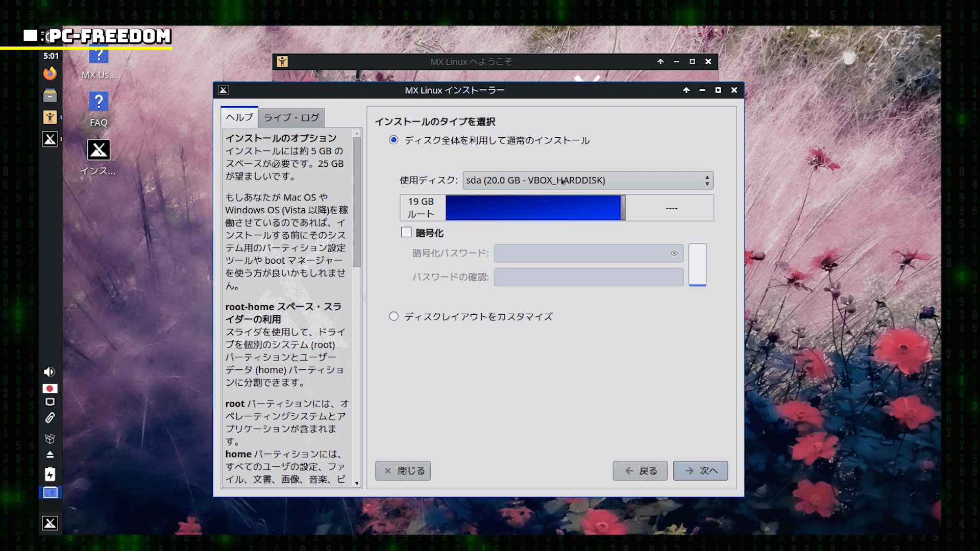Click the 戻る back button
Screen dimensions: 980x551
point(640,471)
